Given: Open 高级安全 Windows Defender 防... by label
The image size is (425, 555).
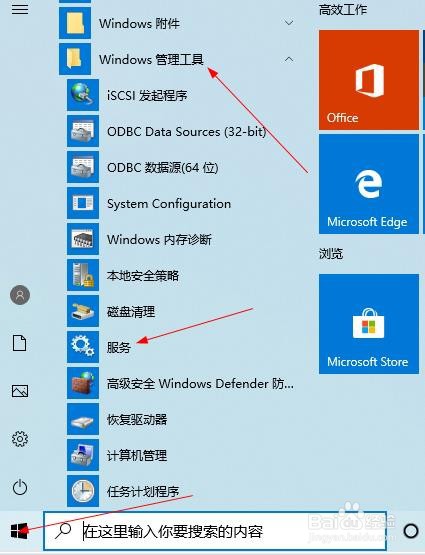Looking at the screenshot, I should click(200, 384).
